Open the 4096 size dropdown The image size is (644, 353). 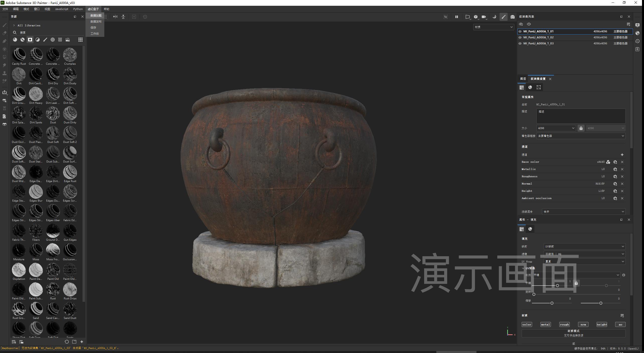pos(556,128)
